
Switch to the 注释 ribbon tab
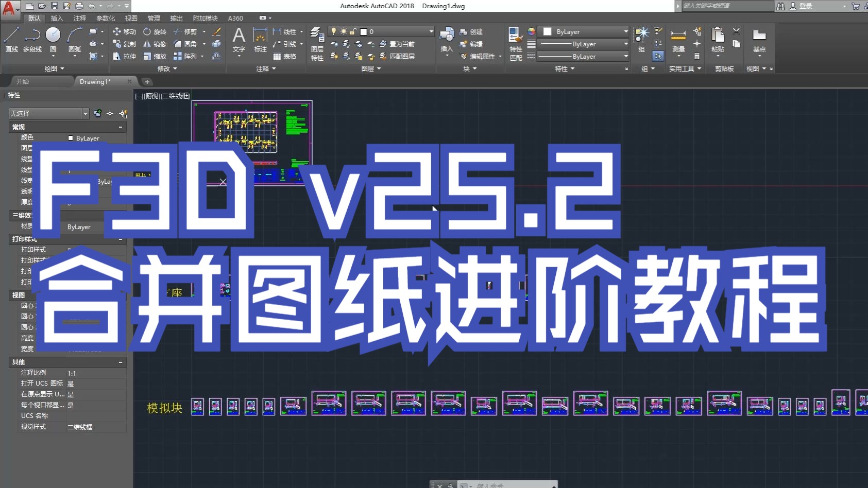click(80, 18)
